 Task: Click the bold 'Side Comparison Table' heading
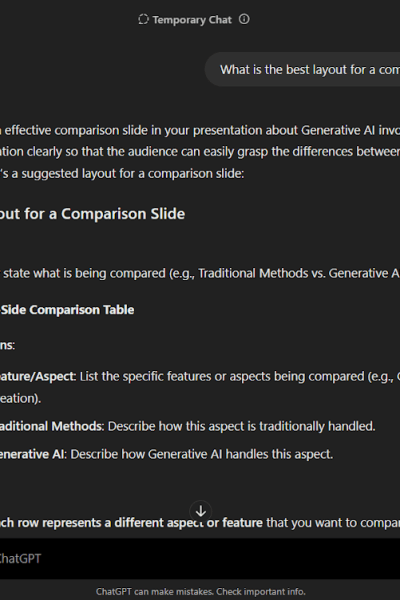click(67, 310)
